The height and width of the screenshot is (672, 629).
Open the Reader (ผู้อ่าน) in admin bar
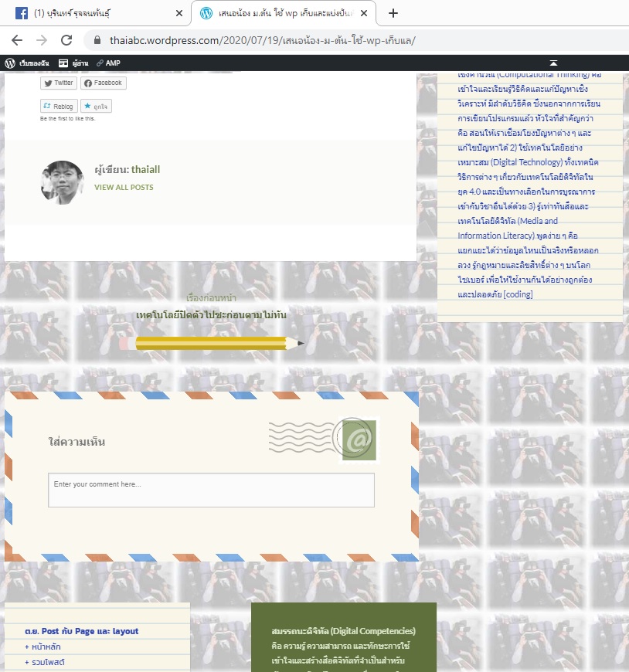pyautogui.click(x=73, y=63)
